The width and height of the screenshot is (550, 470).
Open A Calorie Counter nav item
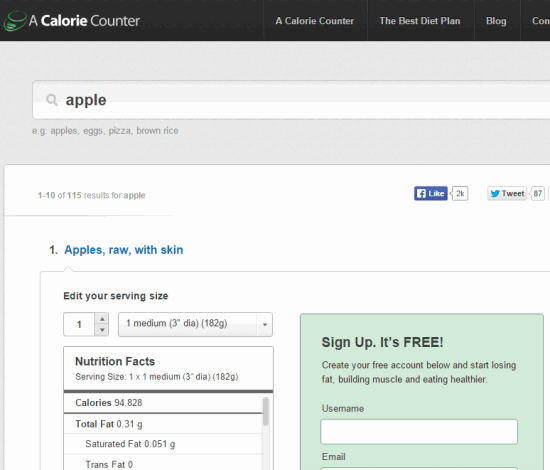315,21
